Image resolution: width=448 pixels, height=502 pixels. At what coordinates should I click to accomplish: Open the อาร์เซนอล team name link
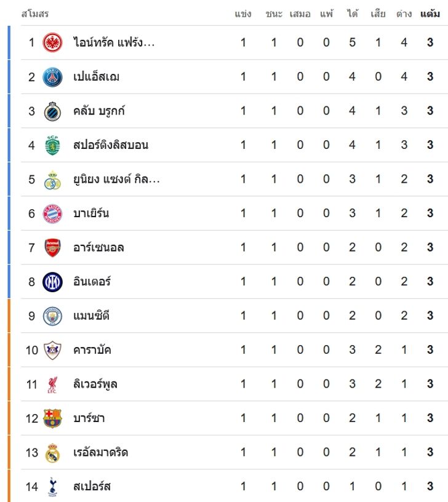(98, 248)
